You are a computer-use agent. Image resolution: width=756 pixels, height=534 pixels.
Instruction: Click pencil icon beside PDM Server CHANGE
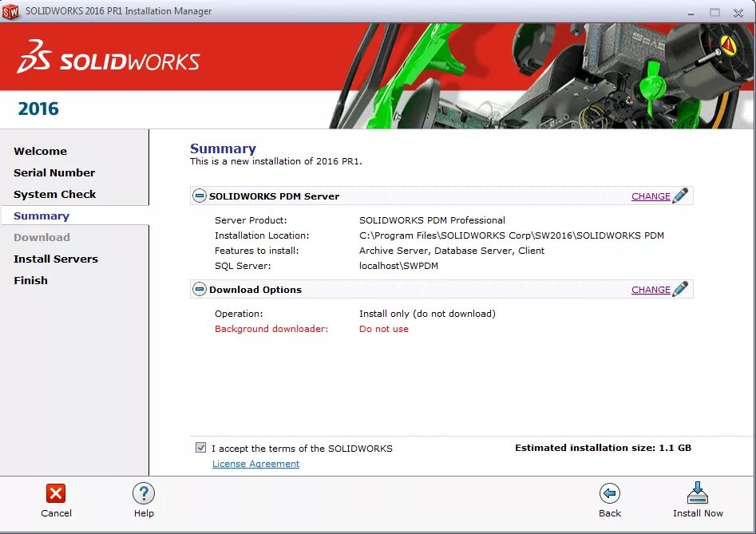680,196
